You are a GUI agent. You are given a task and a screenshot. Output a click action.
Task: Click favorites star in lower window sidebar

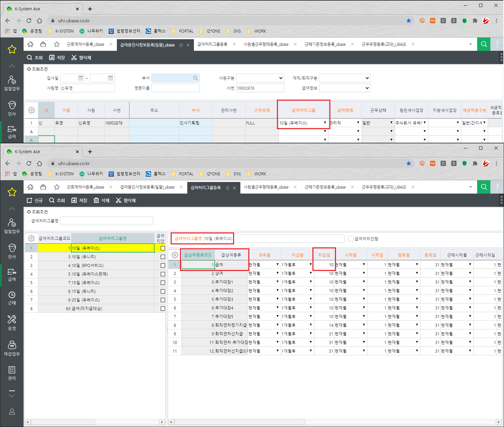(x=12, y=192)
